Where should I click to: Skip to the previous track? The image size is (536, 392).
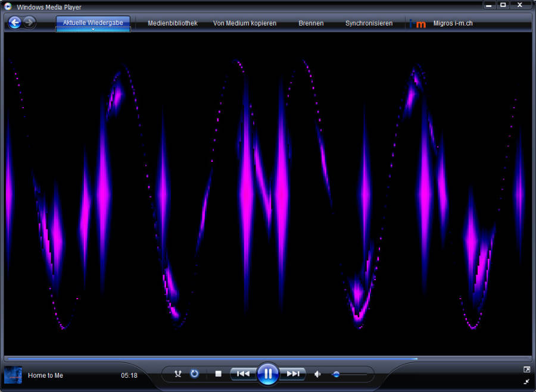243,374
